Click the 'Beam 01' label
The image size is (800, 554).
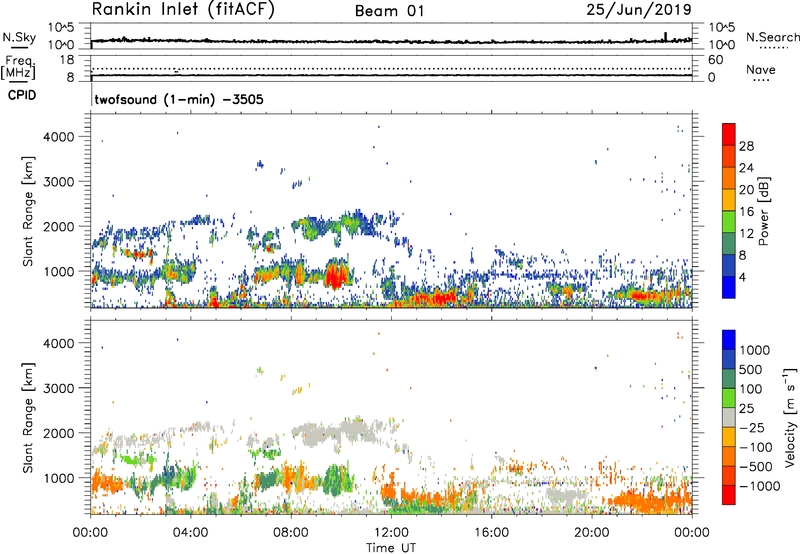click(389, 11)
